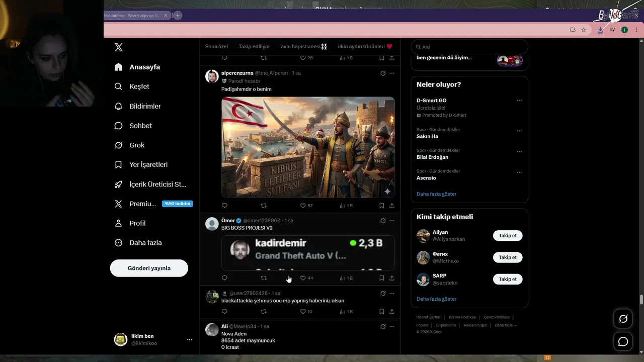
Task: Open Grok explain on Ali's post
Action: click(383, 326)
